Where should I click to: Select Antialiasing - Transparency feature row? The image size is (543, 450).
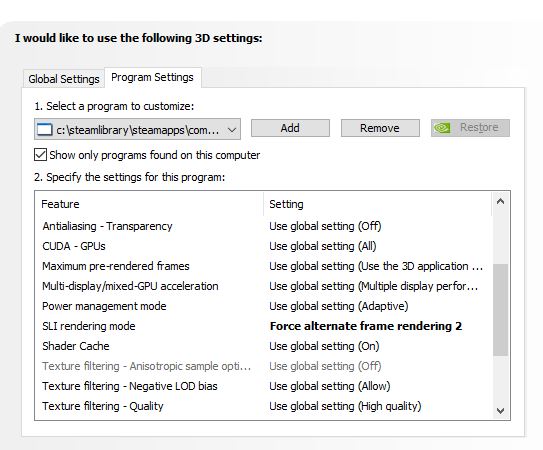coord(263,226)
